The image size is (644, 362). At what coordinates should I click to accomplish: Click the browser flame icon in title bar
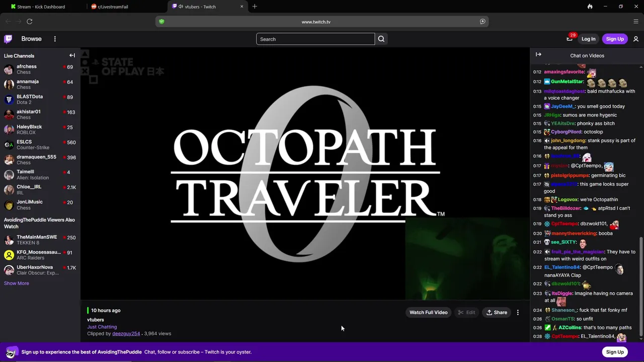(590, 7)
